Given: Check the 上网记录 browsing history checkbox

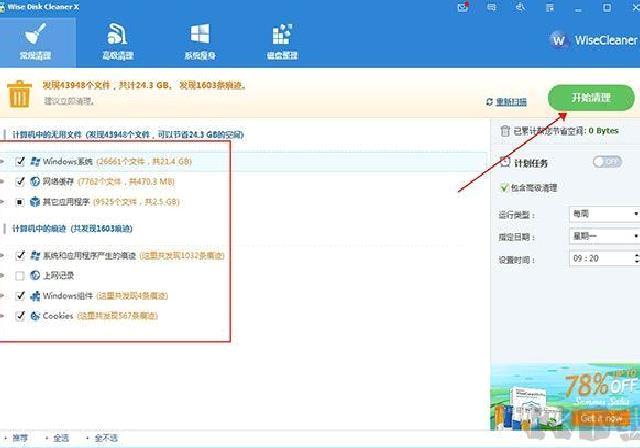Looking at the screenshot, I should click(x=20, y=276).
